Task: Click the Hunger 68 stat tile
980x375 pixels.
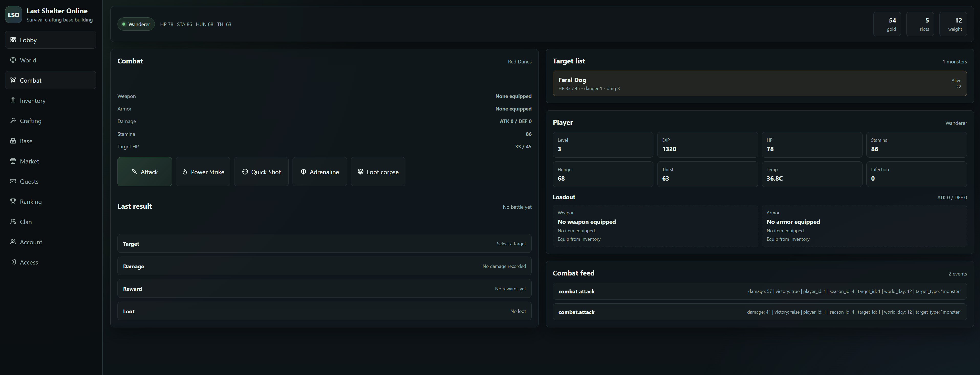Action: 602,174
